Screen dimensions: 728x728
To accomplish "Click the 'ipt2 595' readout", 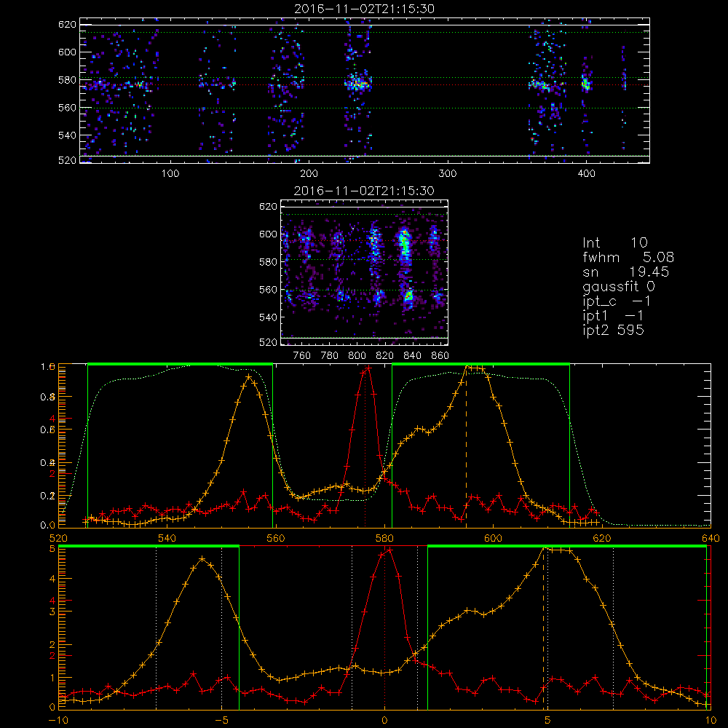I will tap(613, 330).
